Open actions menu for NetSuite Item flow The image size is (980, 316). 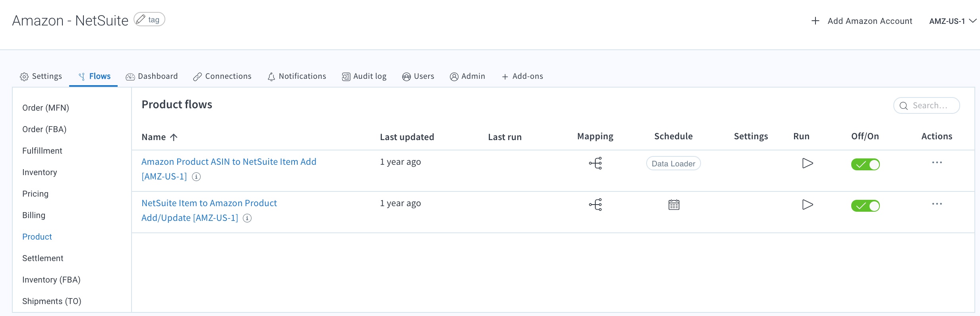[x=937, y=204]
